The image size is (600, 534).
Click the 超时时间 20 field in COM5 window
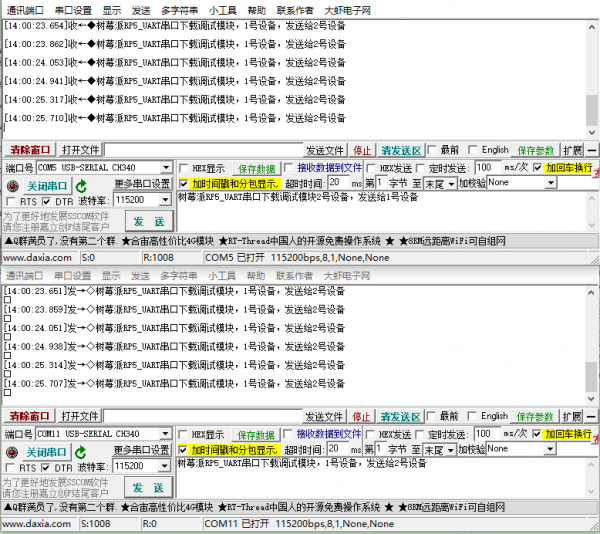pyautogui.click(x=339, y=183)
